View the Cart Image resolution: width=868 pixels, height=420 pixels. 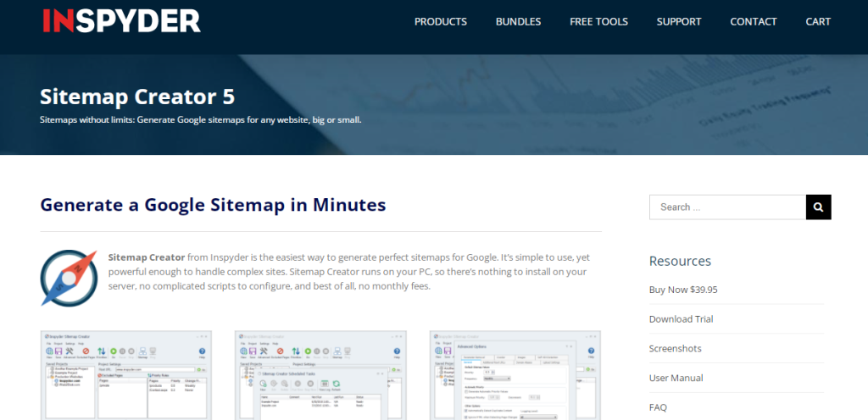click(818, 21)
